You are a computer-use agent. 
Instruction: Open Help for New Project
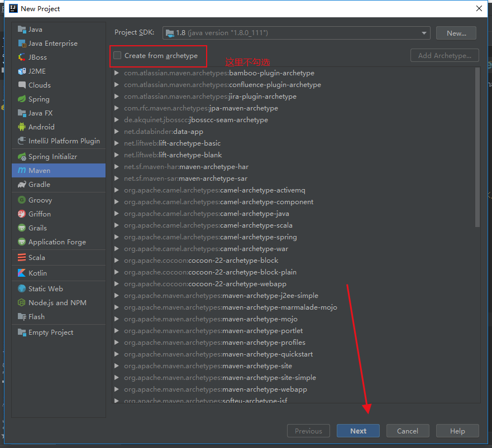tap(457, 431)
